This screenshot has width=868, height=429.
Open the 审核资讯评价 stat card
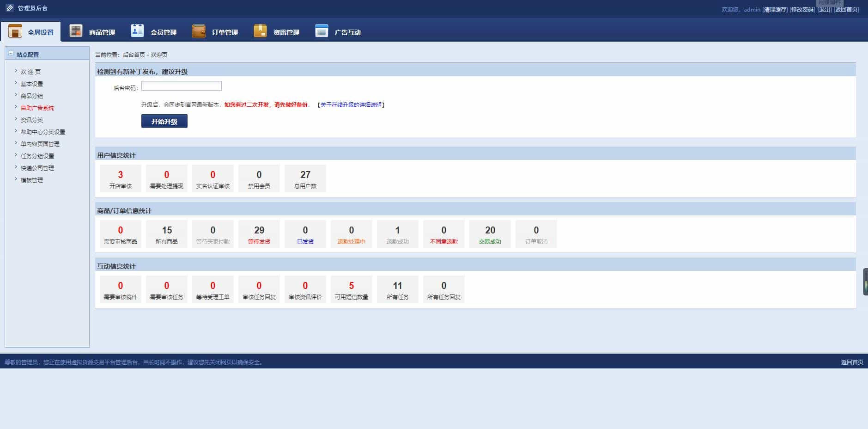point(305,289)
